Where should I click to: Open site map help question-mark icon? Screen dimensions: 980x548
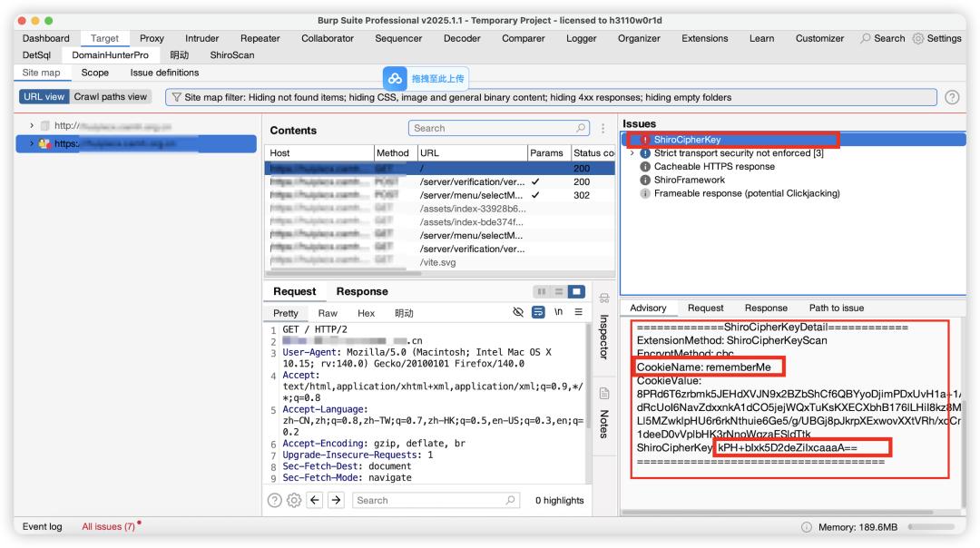pos(952,97)
